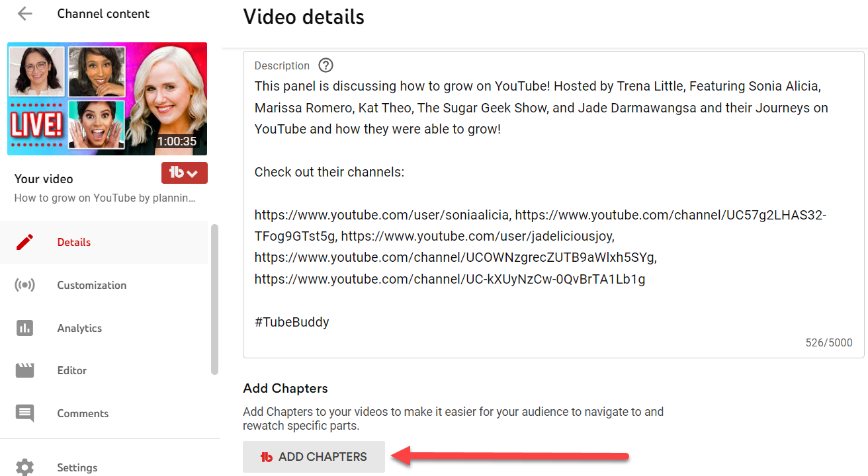Image resolution: width=868 pixels, height=476 pixels.
Task: Click the Details pencil icon
Action: point(24,242)
